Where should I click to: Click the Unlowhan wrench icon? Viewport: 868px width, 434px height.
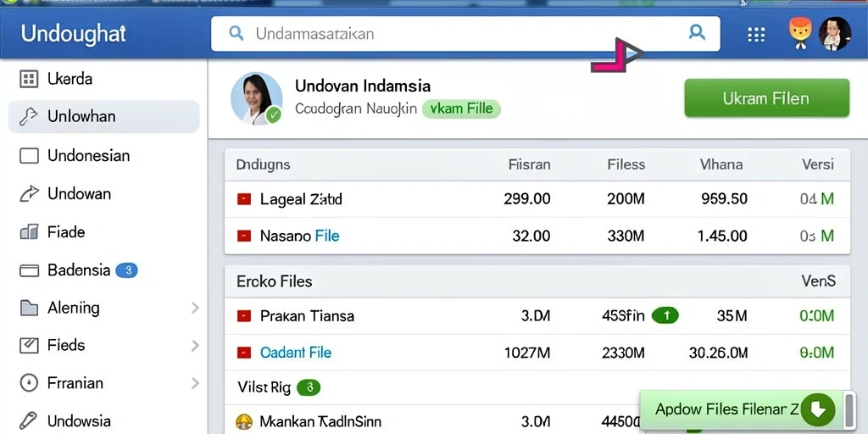[28, 117]
